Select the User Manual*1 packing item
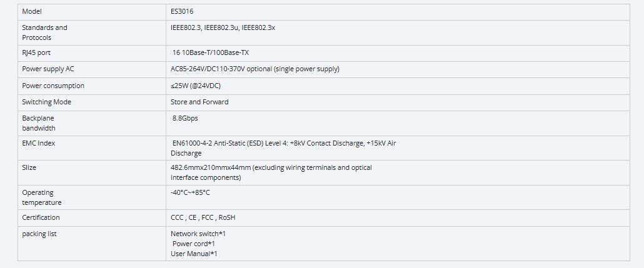The height and width of the screenshot is (268, 644). coord(194,254)
